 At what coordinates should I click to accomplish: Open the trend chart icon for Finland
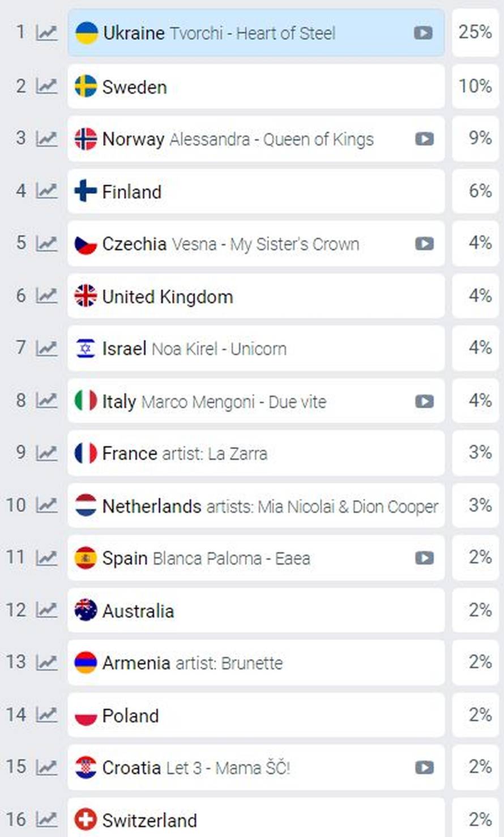(x=47, y=191)
